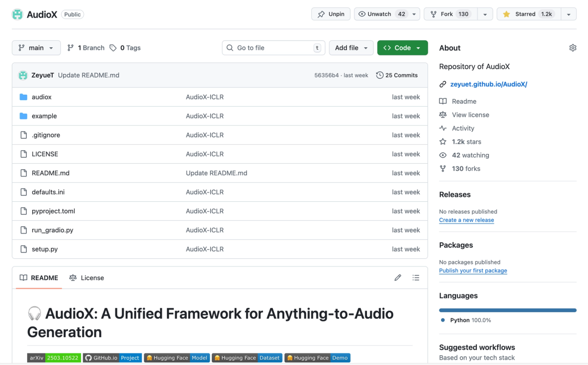Open the README outline list icon
The image size is (588, 365).
416,278
